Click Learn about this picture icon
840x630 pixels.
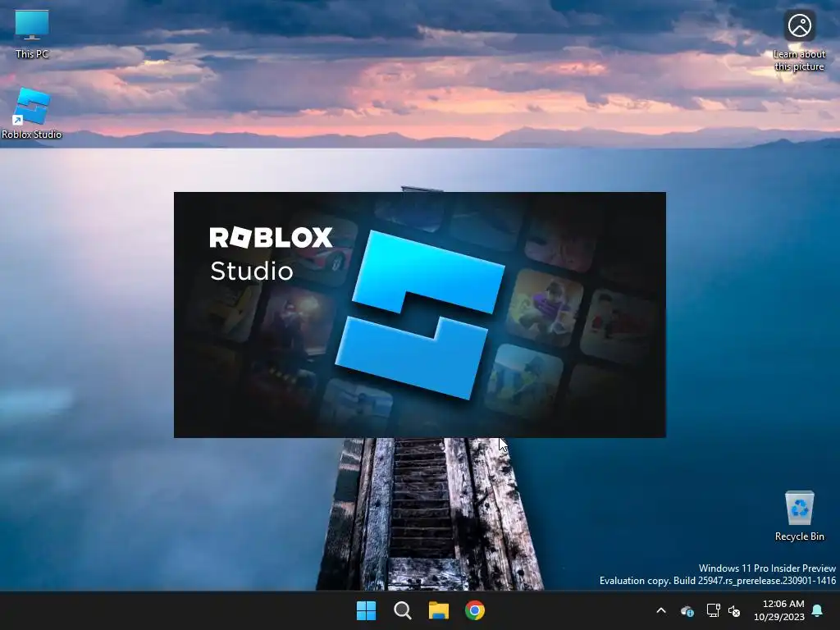tap(799, 40)
